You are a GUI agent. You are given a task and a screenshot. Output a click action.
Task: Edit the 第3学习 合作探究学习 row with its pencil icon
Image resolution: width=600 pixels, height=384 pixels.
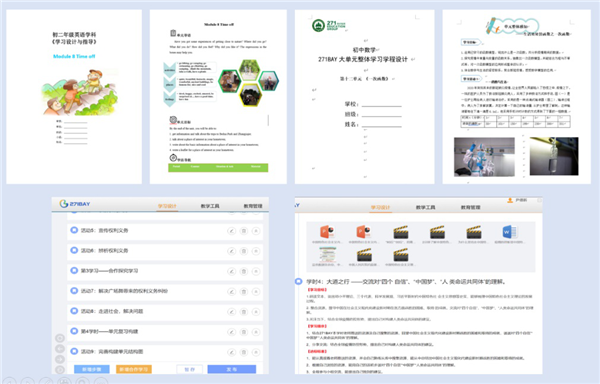pos(232,272)
